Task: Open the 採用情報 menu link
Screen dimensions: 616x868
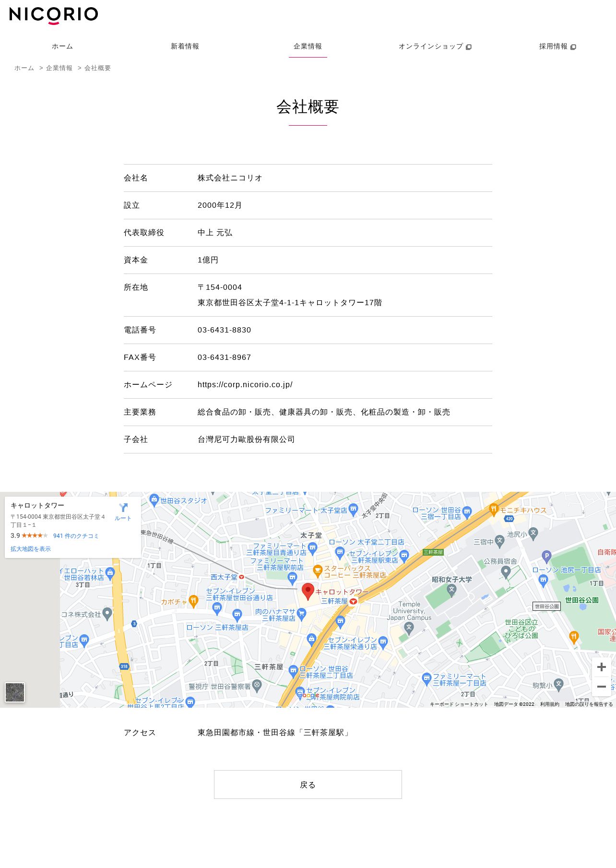Action: pos(557,47)
